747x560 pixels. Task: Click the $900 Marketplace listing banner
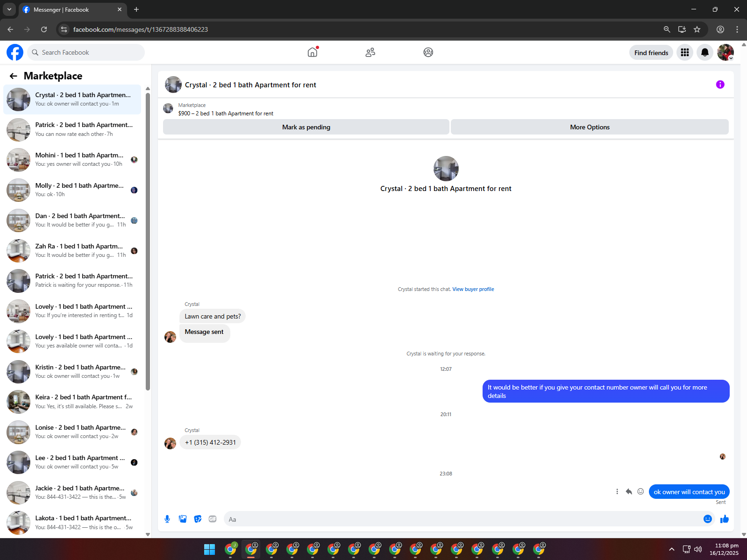pos(226,109)
